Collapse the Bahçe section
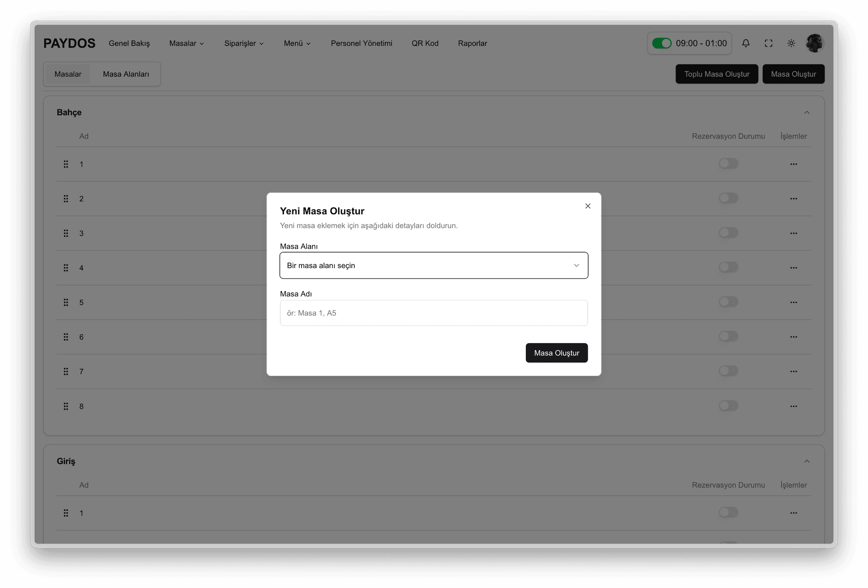The image size is (868, 588). tap(807, 113)
